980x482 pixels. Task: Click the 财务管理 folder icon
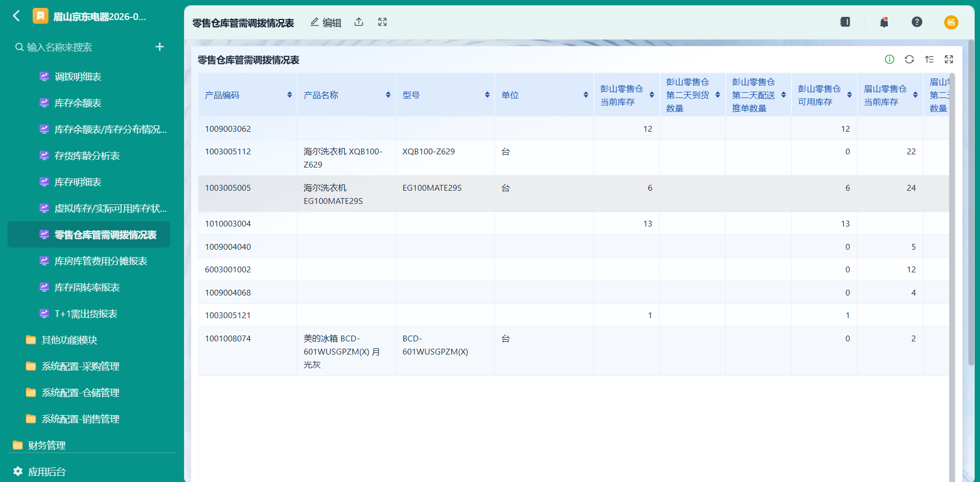click(x=18, y=445)
